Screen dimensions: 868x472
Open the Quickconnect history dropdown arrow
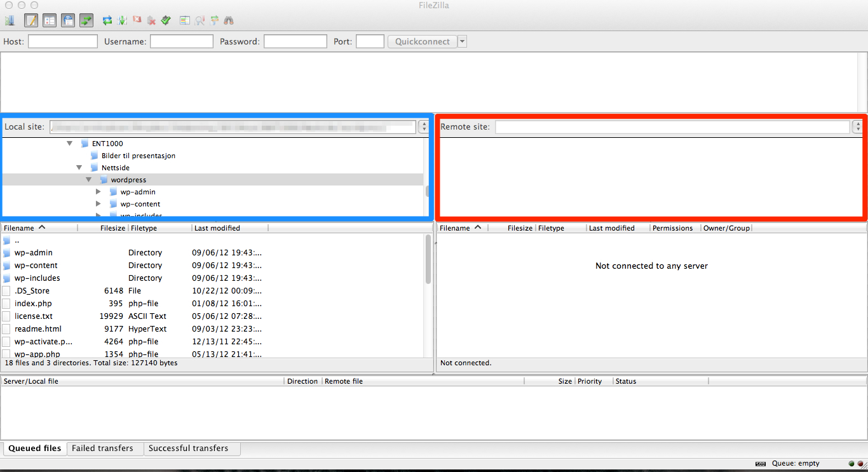coord(462,41)
